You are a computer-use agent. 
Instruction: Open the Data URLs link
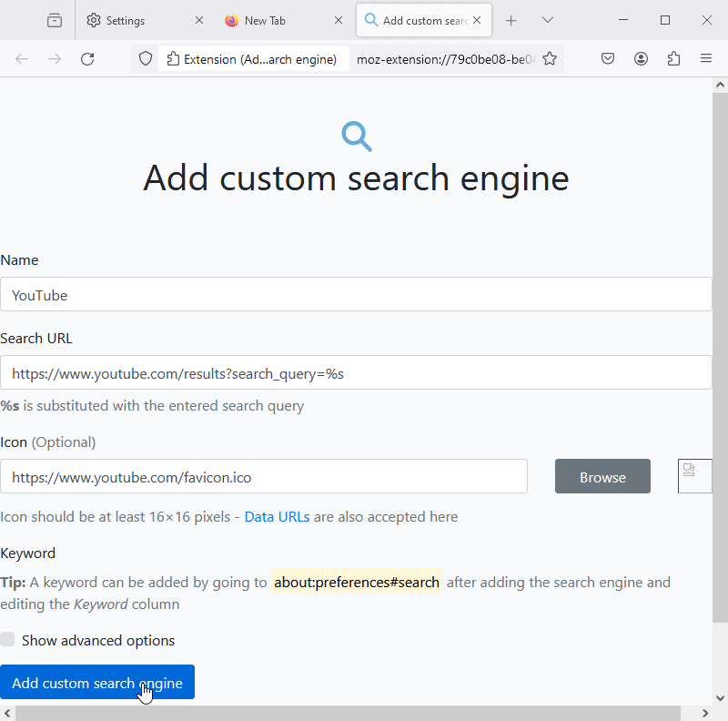point(277,516)
